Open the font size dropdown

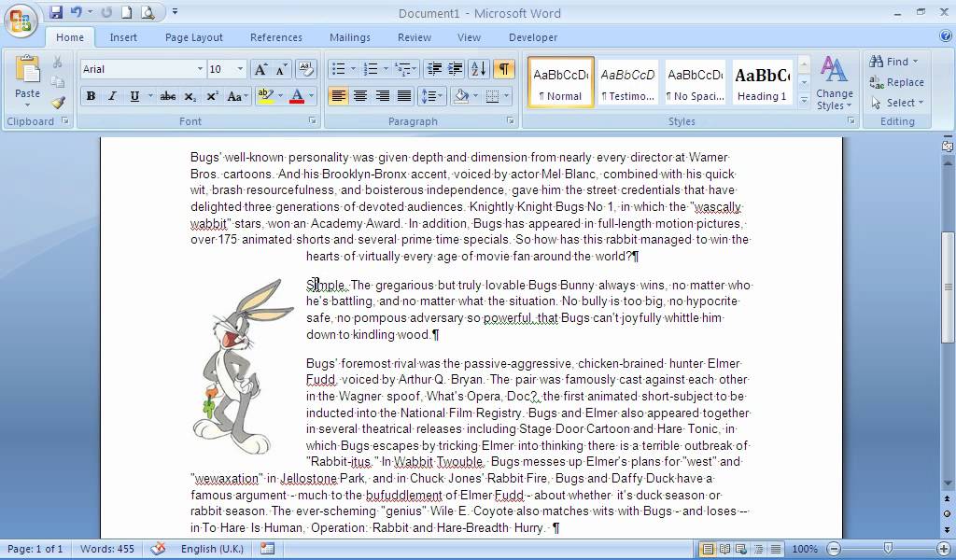pos(240,69)
